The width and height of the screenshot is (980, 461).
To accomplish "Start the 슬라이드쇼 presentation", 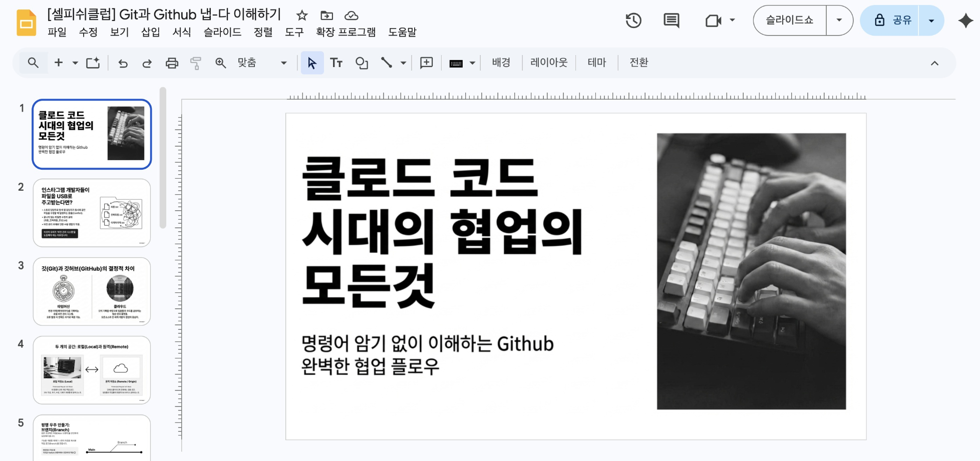I will click(790, 21).
